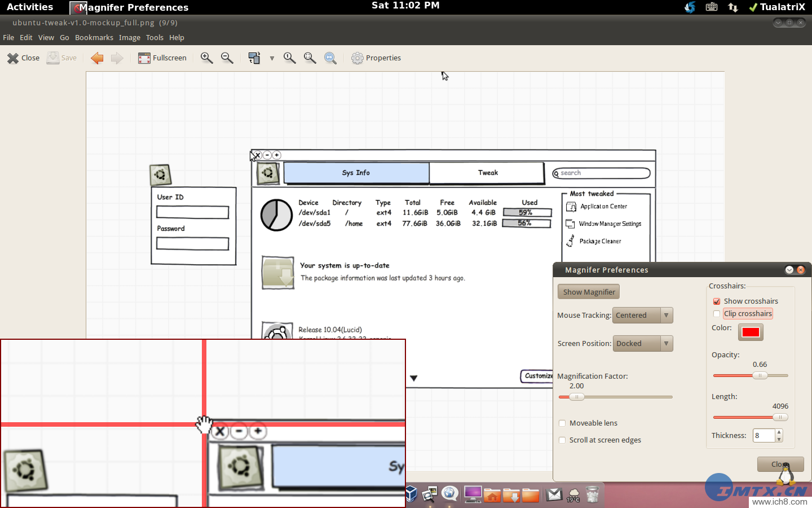Adjust the crosshair Opacity slider

pos(751,375)
